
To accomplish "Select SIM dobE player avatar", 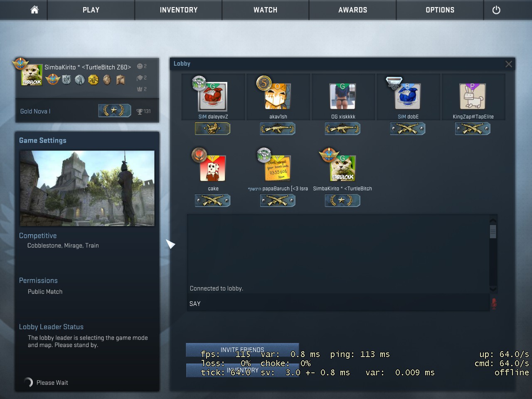I will [x=407, y=96].
